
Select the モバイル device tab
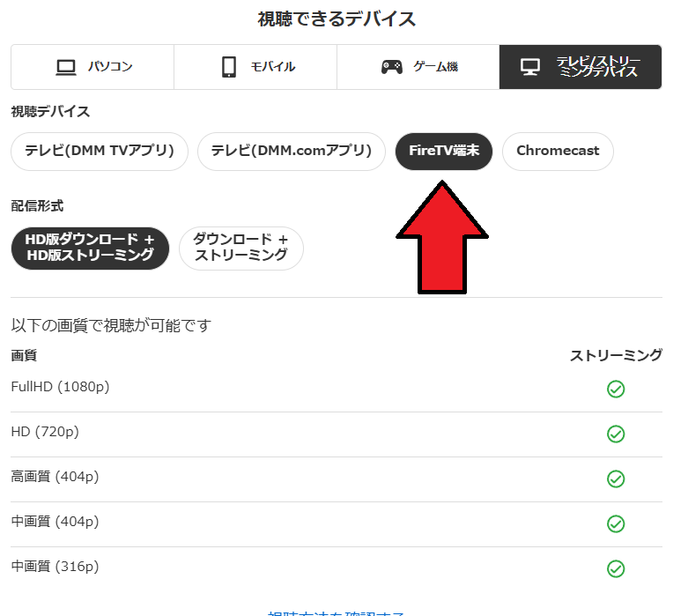click(255, 67)
